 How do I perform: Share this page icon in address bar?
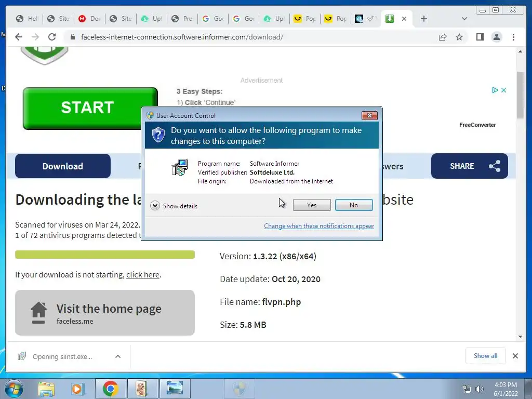(x=443, y=37)
